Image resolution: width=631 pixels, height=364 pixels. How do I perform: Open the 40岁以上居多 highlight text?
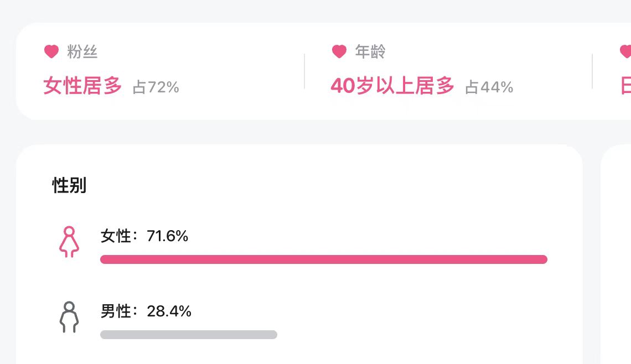(392, 86)
